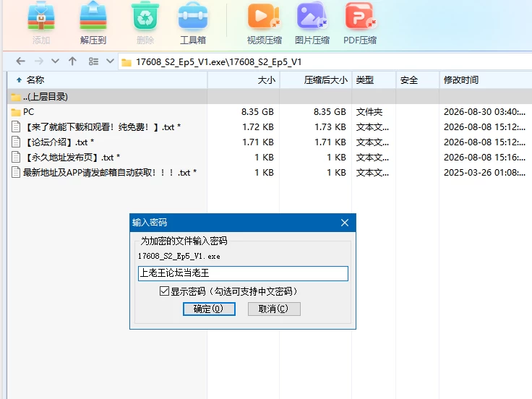The width and height of the screenshot is (532, 399).
Task: Sort by 类型 column header
Action: coord(374,80)
